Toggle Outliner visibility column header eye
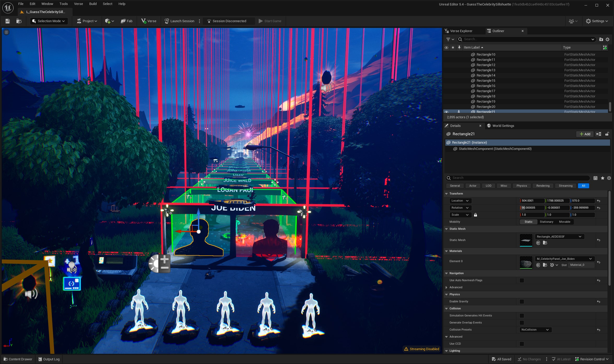 click(446, 48)
